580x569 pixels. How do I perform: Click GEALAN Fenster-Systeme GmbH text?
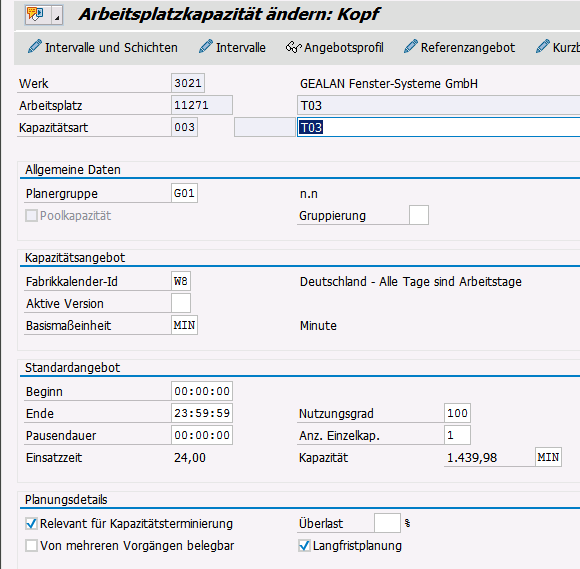[389, 84]
